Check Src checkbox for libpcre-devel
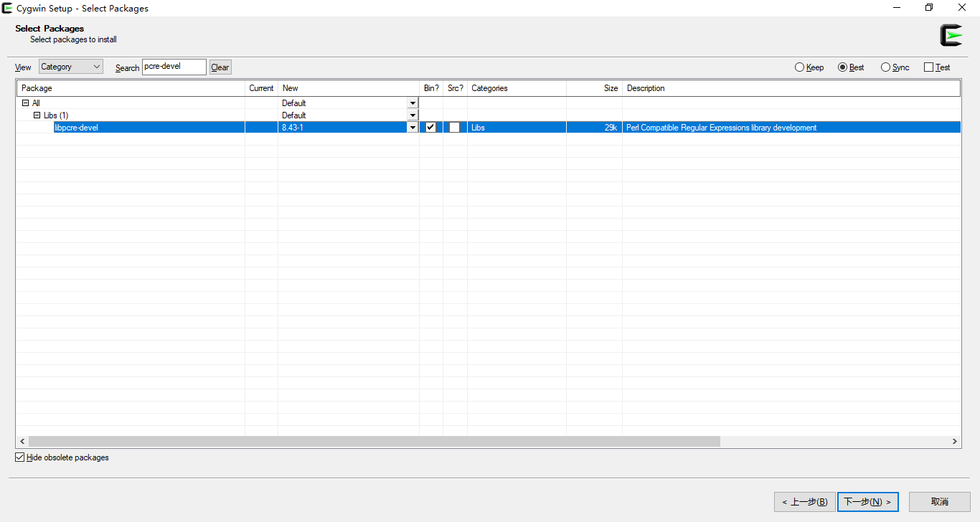This screenshot has height=522, width=980. point(455,128)
